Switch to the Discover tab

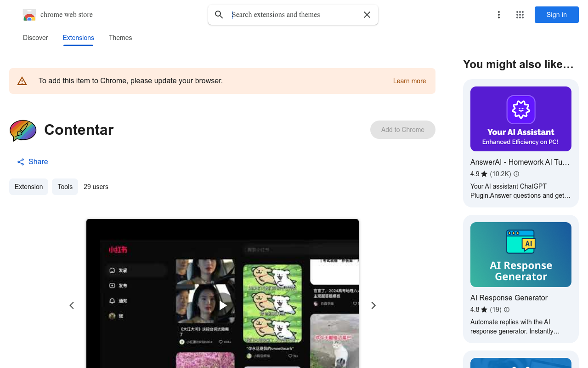pos(35,38)
